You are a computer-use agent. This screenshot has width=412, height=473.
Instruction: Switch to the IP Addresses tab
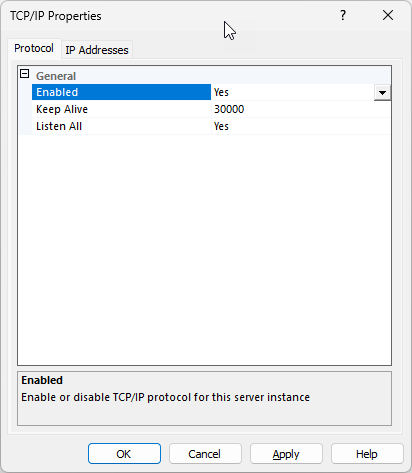coord(97,50)
